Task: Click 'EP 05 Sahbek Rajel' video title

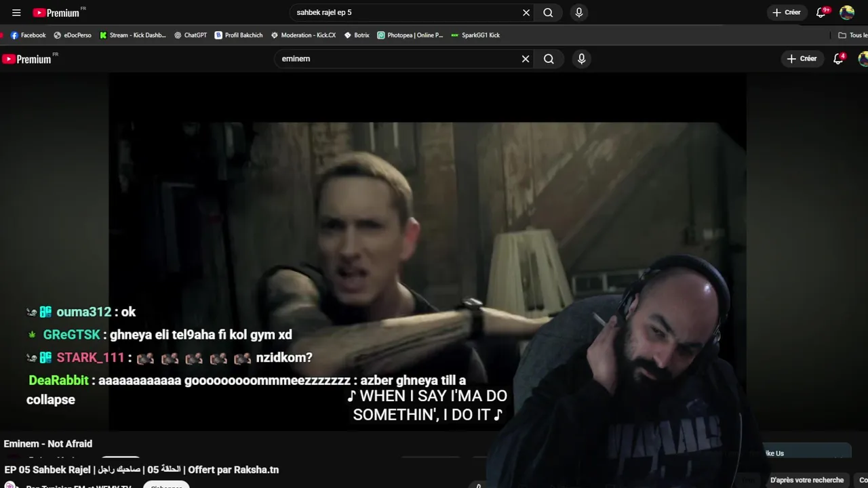Action: pos(142,470)
